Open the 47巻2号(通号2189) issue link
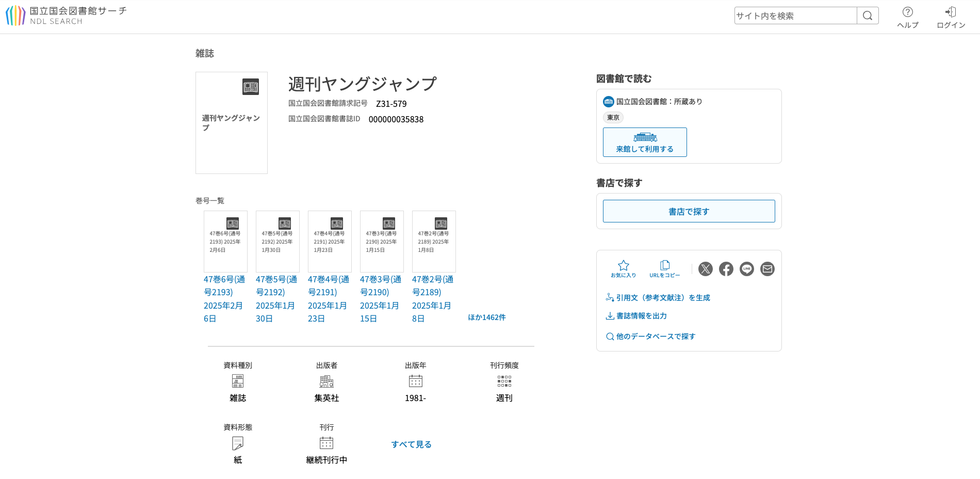Image resolution: width=980 pixels, height=479 pixels. pyautogui.click(x=432, y=299)
